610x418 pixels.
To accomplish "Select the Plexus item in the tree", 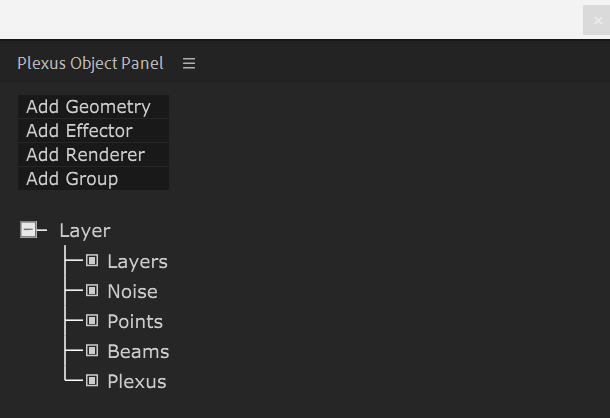I will [137, 382].
